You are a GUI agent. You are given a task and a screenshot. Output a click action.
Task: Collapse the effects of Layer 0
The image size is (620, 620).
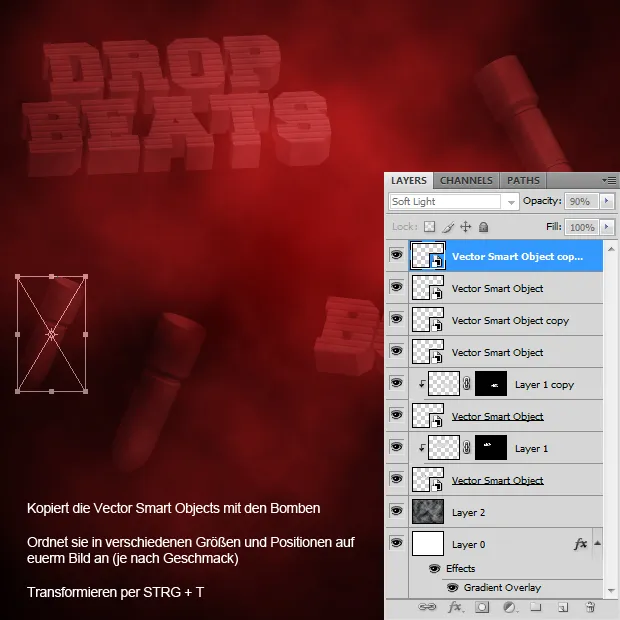pos(598,544)
